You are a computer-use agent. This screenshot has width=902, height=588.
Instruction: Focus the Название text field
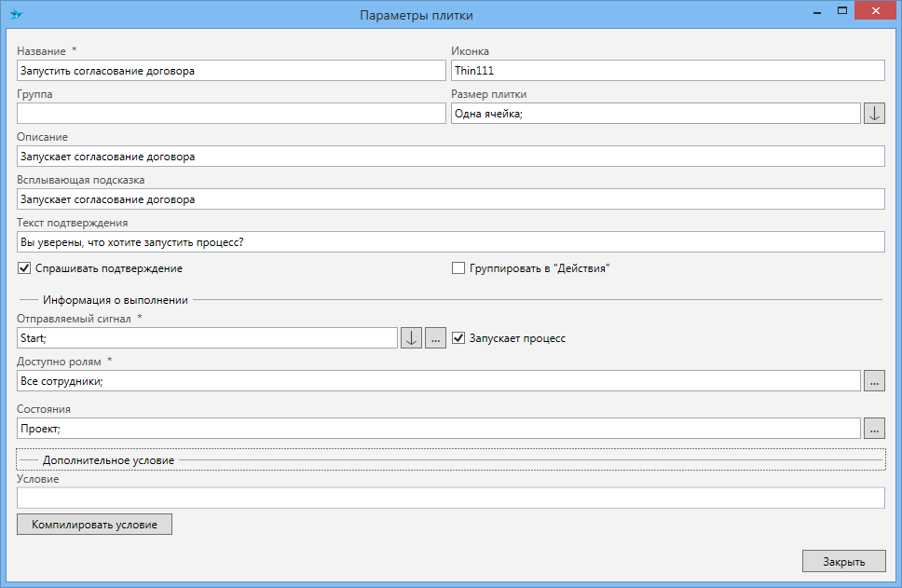(x=231, y=71)
